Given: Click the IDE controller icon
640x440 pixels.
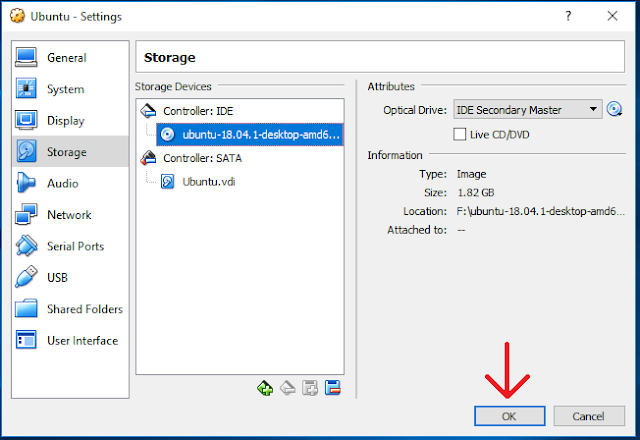Looking at the screenshot, I should (148, 111).
